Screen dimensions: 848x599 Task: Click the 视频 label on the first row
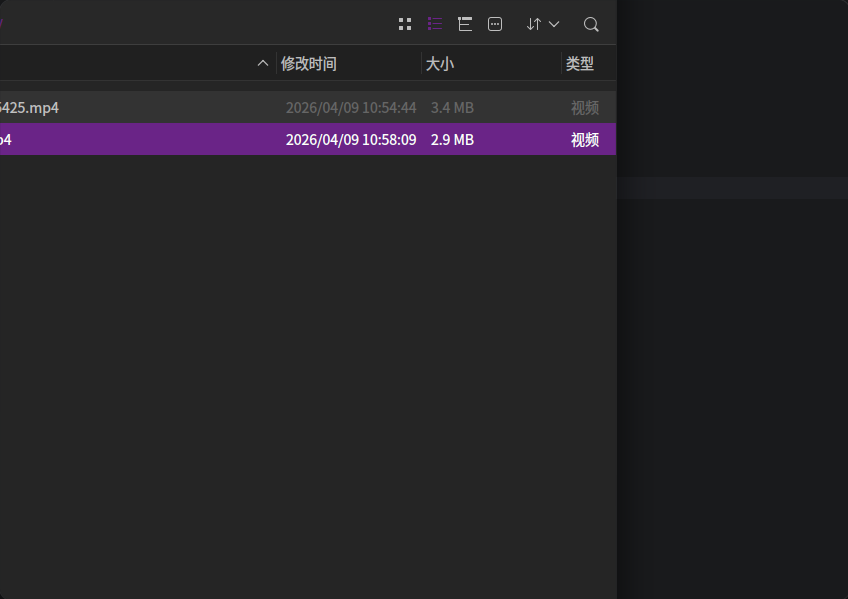tap(584, 107)
